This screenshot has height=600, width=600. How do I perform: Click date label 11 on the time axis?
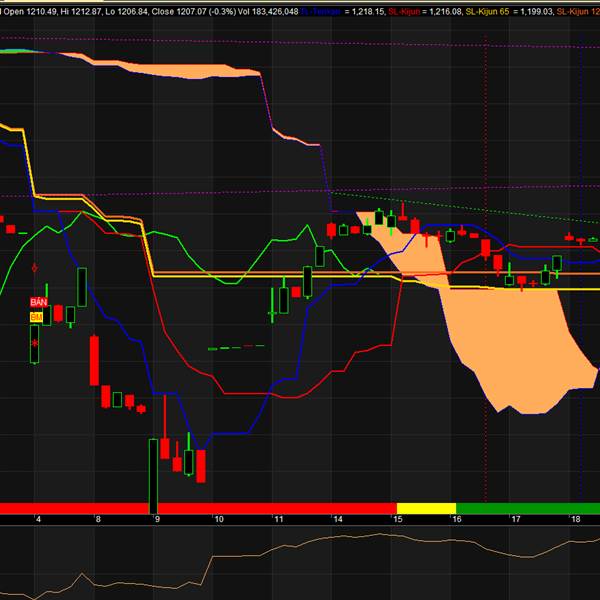279,519
